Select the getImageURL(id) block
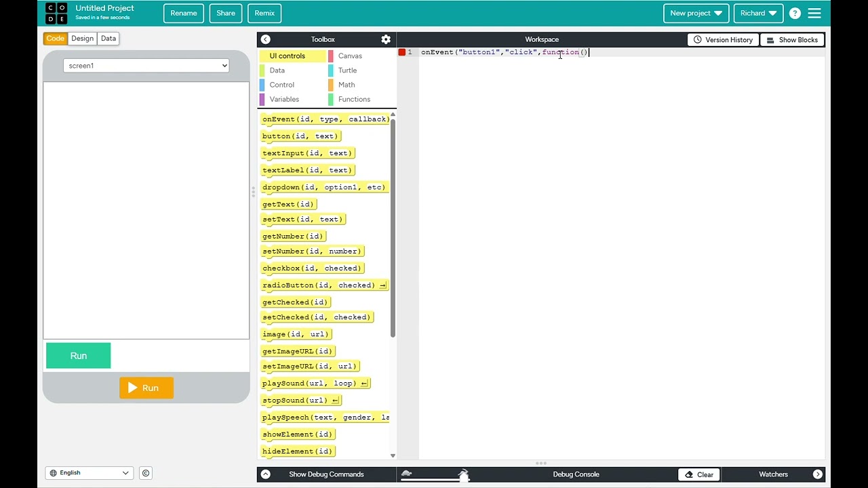 (x=298, y=351)
